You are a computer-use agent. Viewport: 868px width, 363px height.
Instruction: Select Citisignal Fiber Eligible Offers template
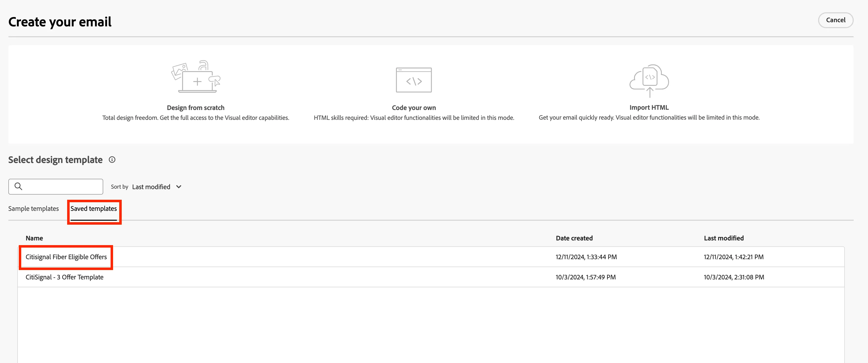66,257
